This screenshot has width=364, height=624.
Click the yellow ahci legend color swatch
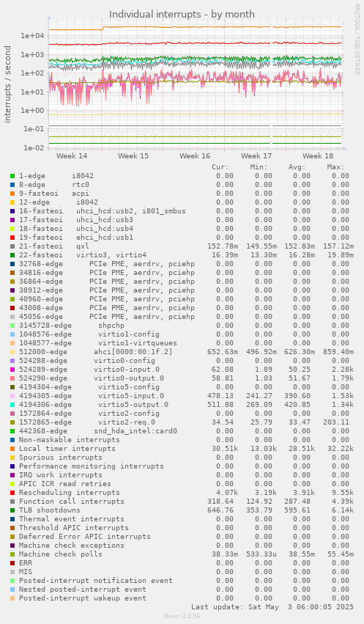12,352
